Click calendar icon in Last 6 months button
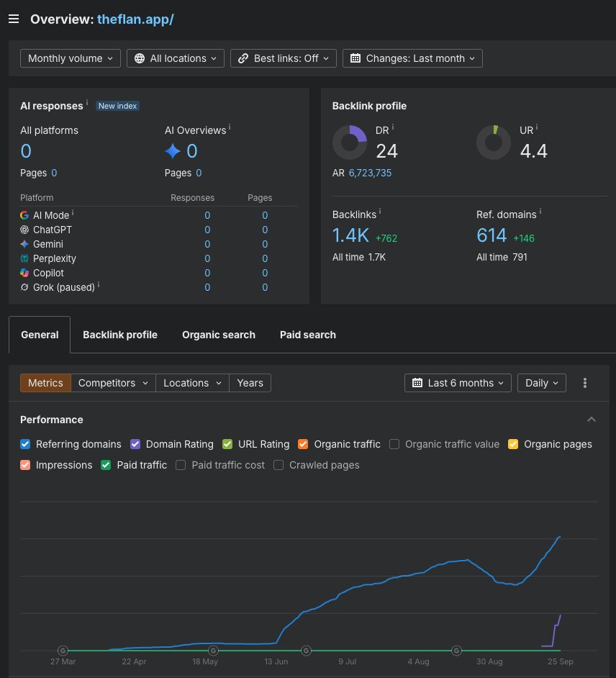The width and height of the screenshot is (616, 678). (x=417, y=383)
